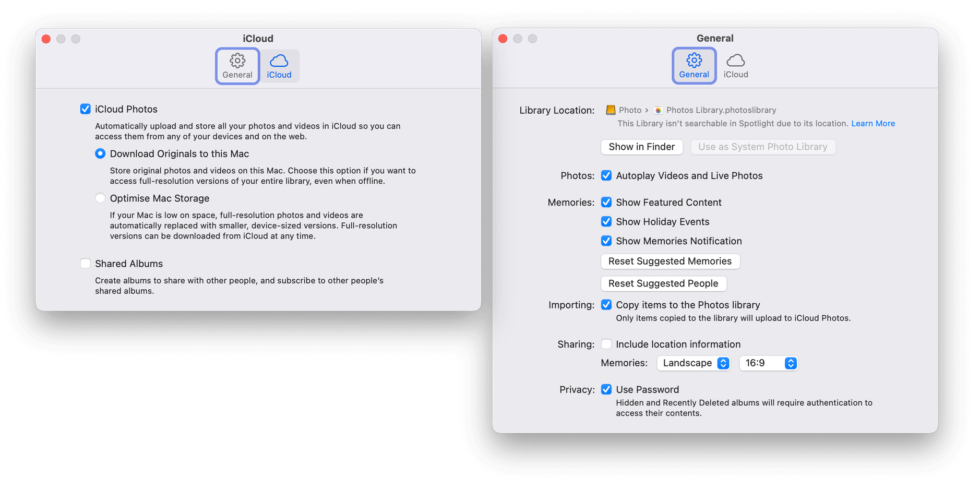
Task: Toggle Show Holiday Events checkbox
Action: (x=606, y=221)
